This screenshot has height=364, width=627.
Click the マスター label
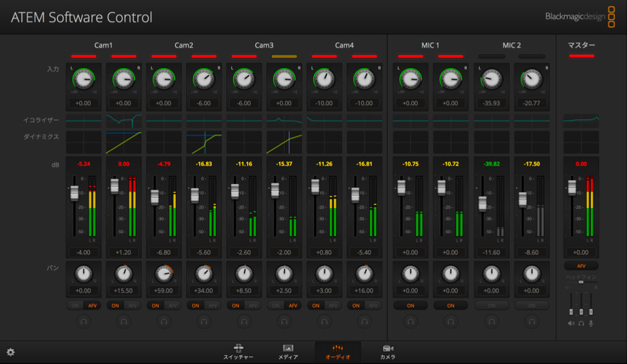point(581,45)
